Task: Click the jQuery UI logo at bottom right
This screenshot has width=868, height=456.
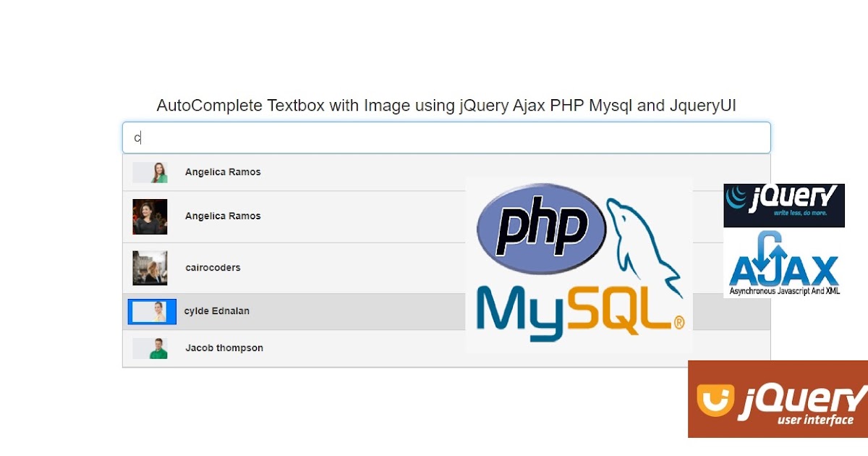Action: tap(778, 400)
